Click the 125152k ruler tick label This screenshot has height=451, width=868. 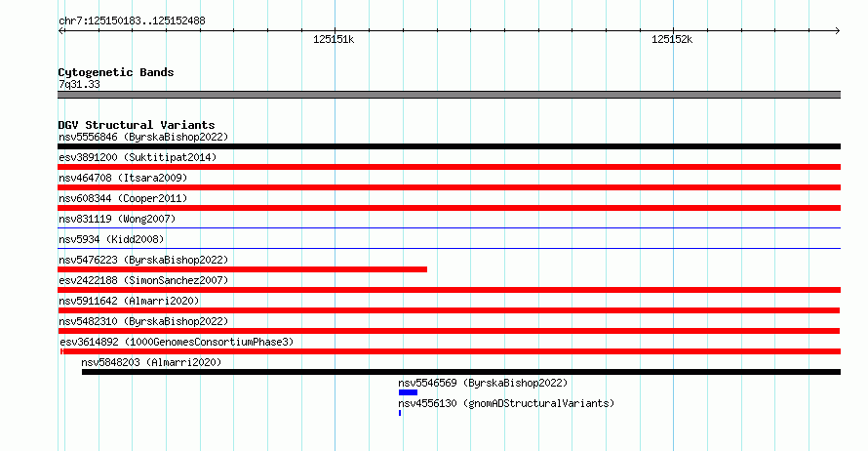(672, 39)
